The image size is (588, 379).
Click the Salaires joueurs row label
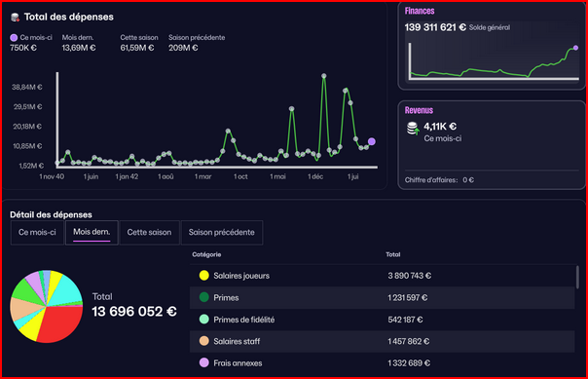coord(241,276)
